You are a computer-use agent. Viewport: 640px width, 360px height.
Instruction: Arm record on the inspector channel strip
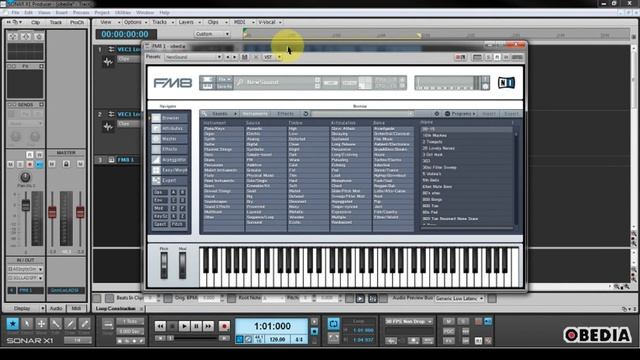coord(30,164)
